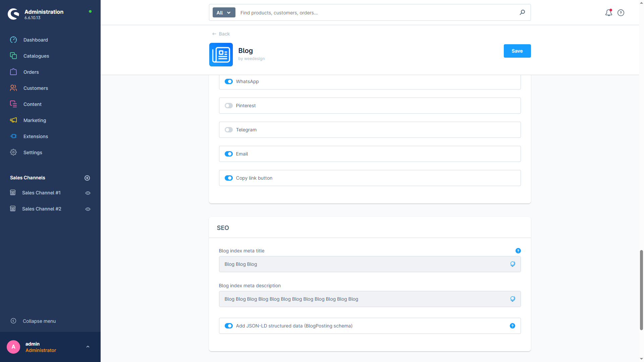Viewport: 644px width, 362px height.
Task: Open Extensions menu item
Action: pyautogui.click(x=36, y=136)
